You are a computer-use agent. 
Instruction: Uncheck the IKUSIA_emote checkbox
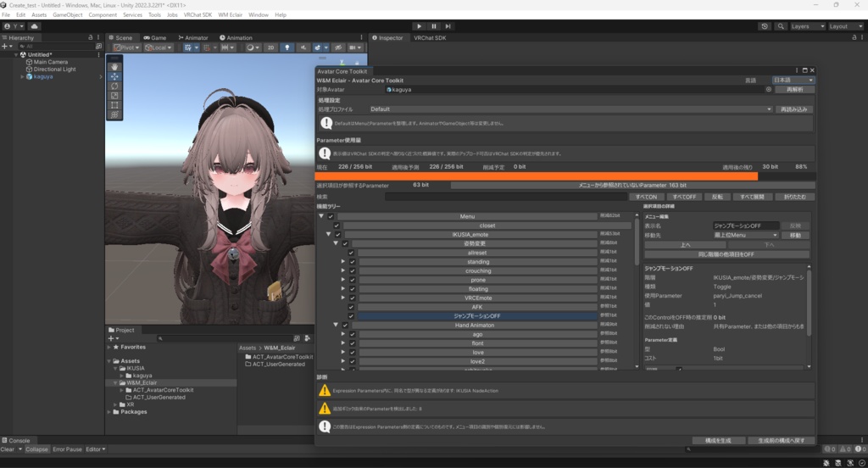click(x=337, y=235)
